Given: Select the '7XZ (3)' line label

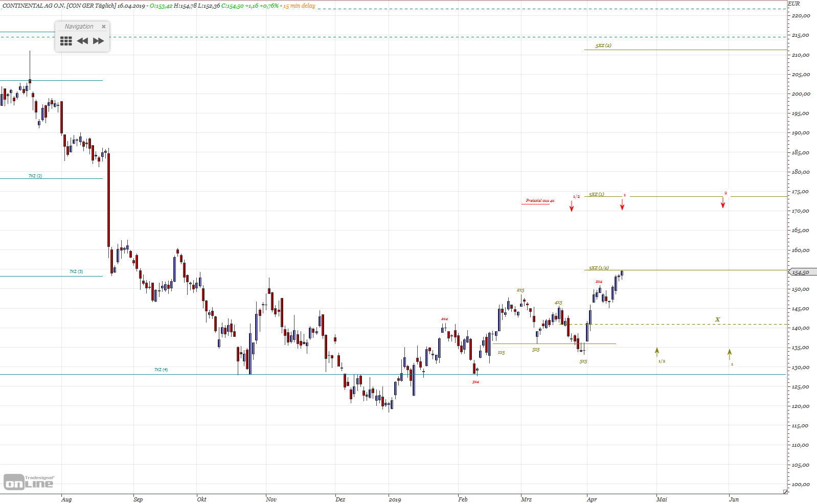Looking at the screenshot, I should pyautogui.click(x=76, y=271).
